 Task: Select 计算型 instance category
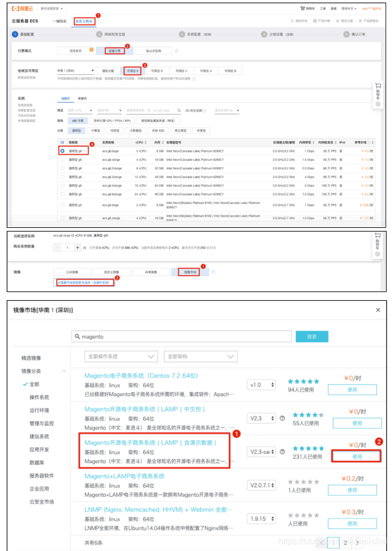click(x=95, y=130)
